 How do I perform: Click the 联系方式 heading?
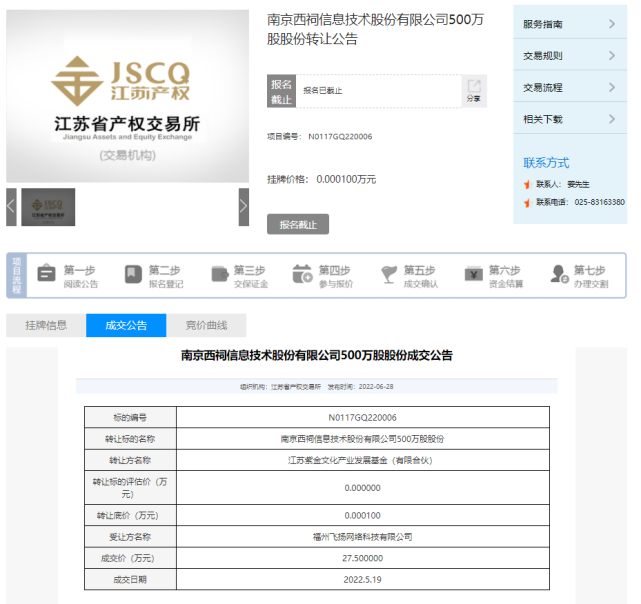point(546,163)
